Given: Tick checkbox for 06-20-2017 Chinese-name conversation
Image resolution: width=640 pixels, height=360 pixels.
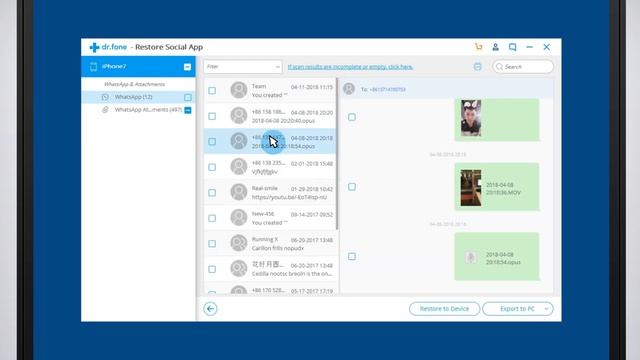Looking at the screenshot, I should tap(212, 269).
